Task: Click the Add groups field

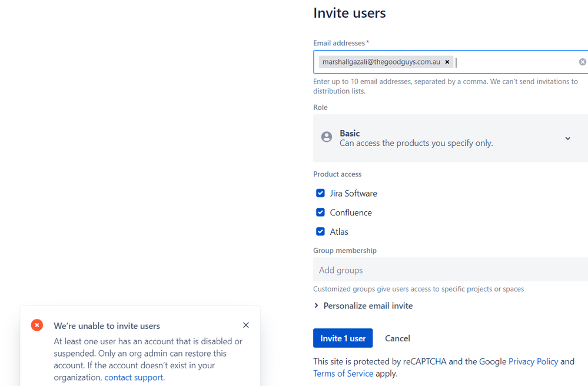Action: [450, 270]
